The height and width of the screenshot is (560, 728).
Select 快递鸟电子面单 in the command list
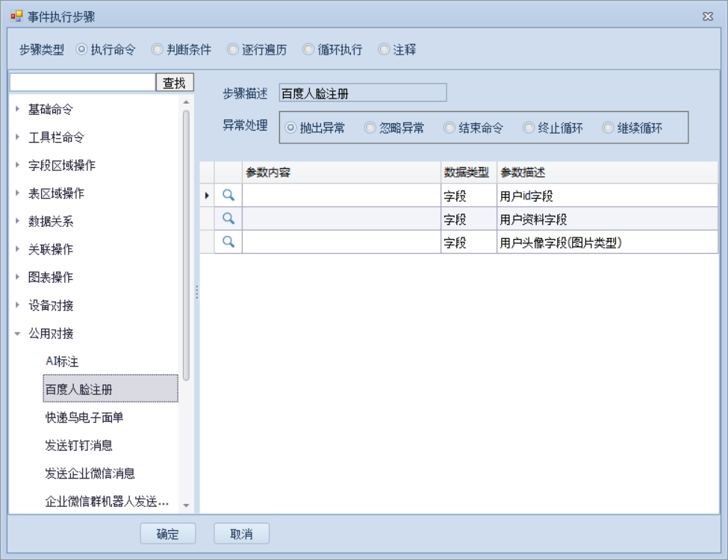coord(84,417)
